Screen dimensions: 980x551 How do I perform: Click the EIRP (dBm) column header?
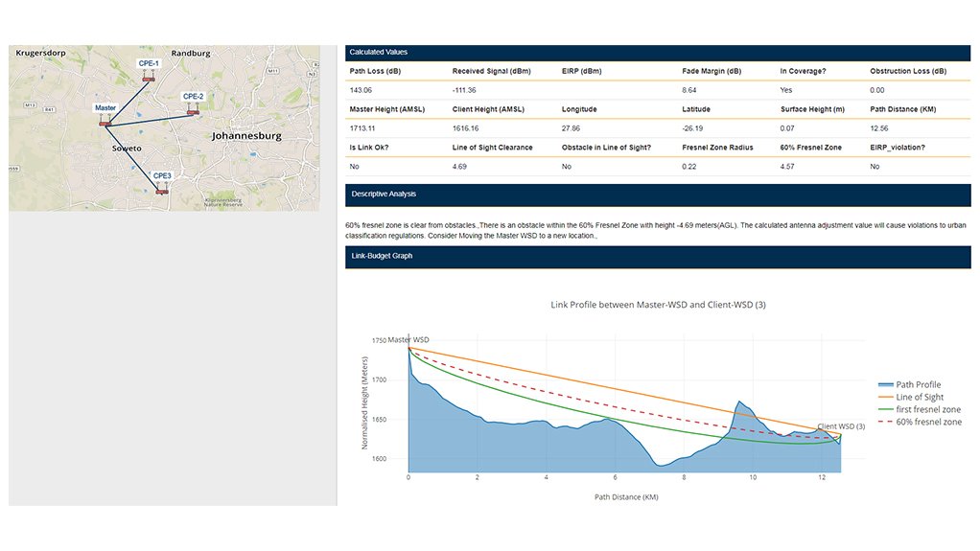coord(581,71)
